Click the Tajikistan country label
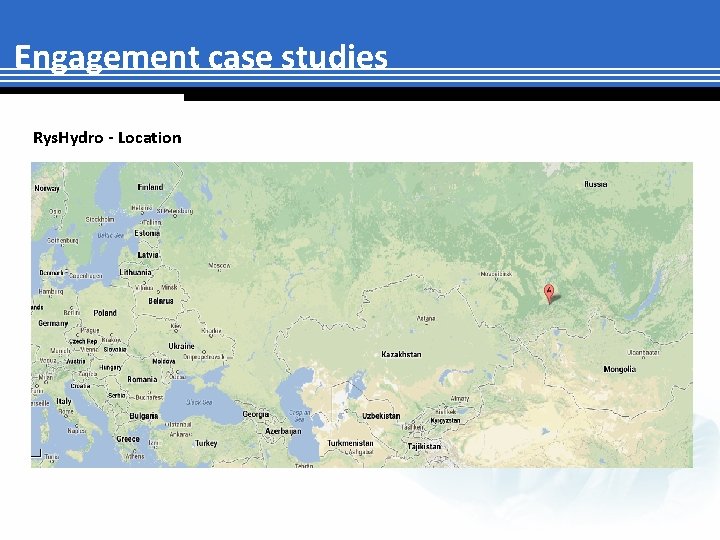This screenshot has width=720, height=540. [x=424, y=446]
